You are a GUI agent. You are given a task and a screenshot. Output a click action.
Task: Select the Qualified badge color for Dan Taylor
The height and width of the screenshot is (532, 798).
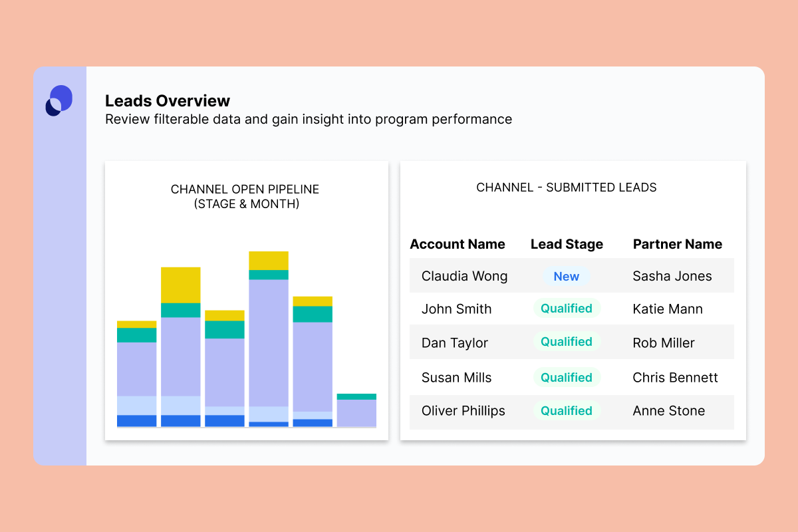coord(566,342)
